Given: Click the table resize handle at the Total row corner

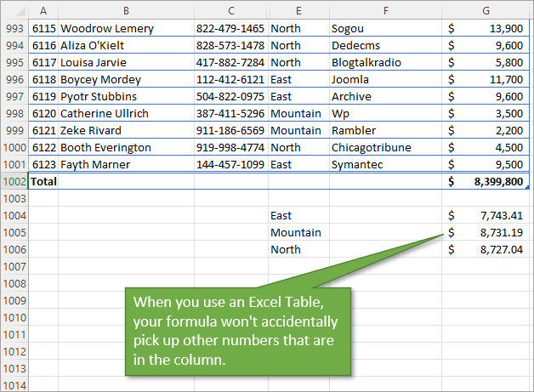Looking at the screenshot, I should [x=527, y=187].
